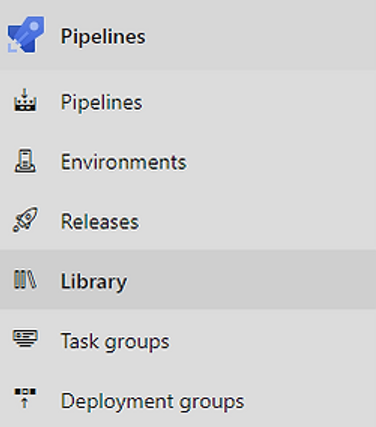Open Deployment groups
The height and width of the screenshot is (427, 376).
[188, 398]
